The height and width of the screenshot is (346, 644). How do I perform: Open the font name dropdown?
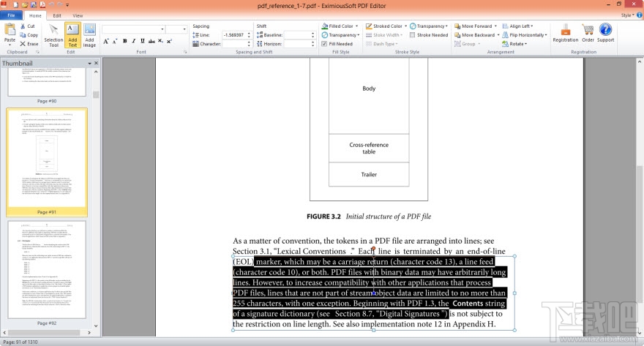click(162, 29)
